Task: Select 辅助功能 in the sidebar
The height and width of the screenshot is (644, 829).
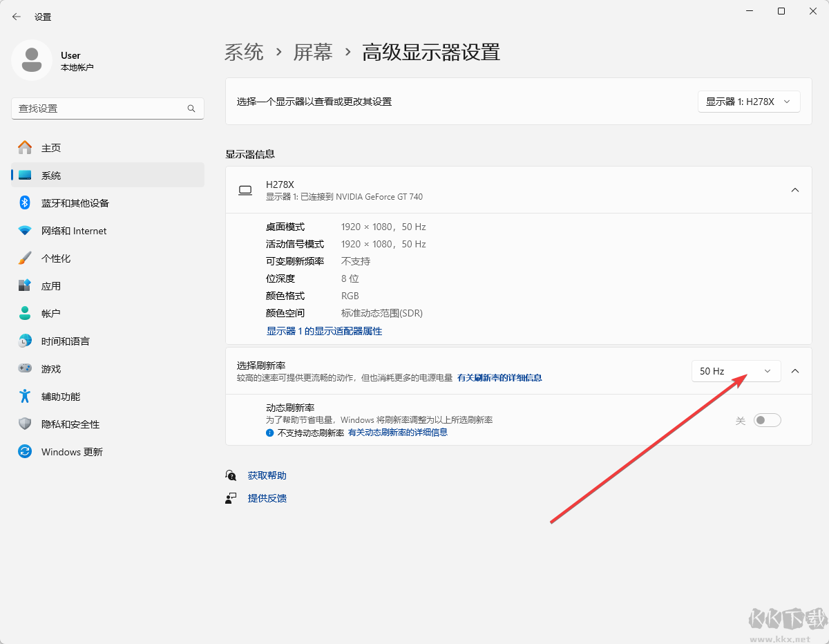Action: click(62, 396)
